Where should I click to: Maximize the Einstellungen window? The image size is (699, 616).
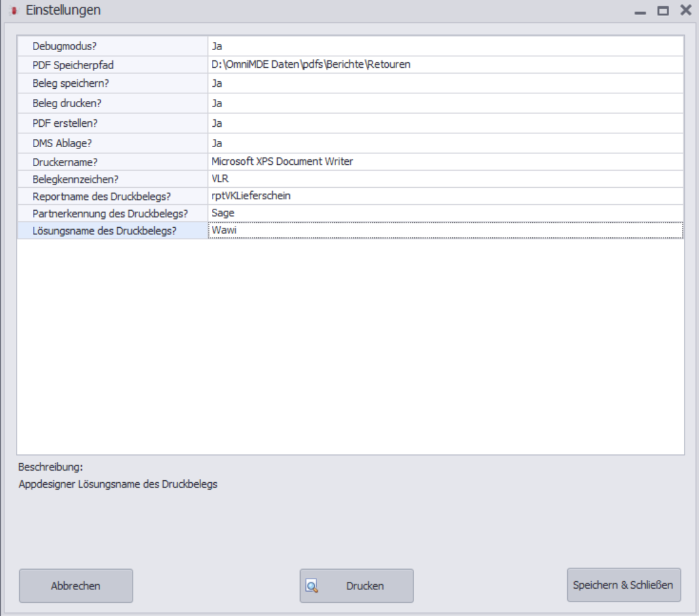point(663,11)
